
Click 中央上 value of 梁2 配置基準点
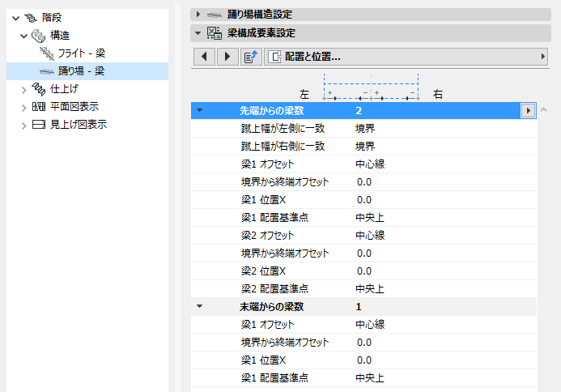(370, 288)
